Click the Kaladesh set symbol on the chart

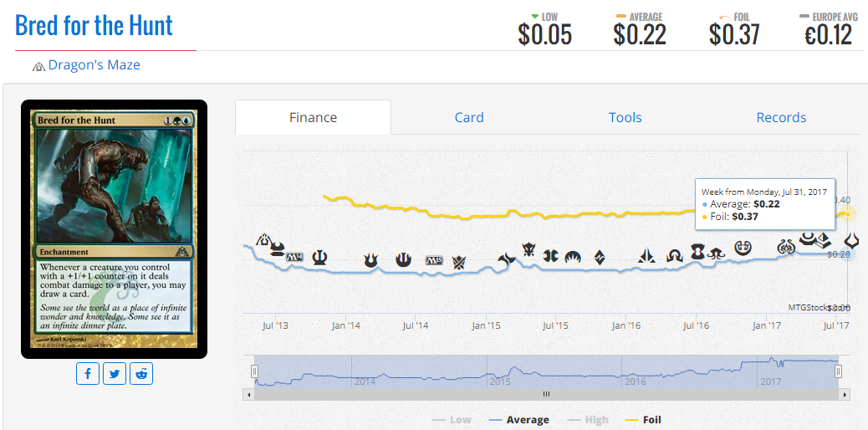(743, 248)
